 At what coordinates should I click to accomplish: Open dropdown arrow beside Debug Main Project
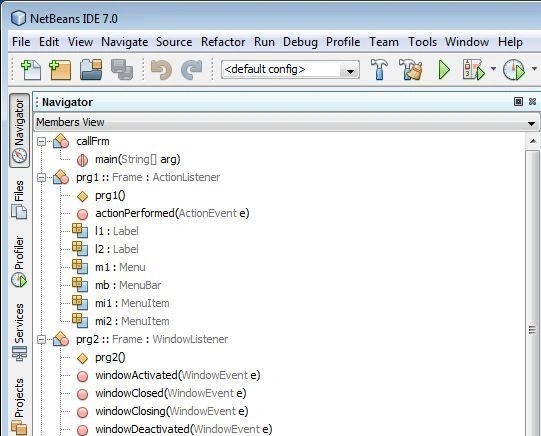pos(493,69)
